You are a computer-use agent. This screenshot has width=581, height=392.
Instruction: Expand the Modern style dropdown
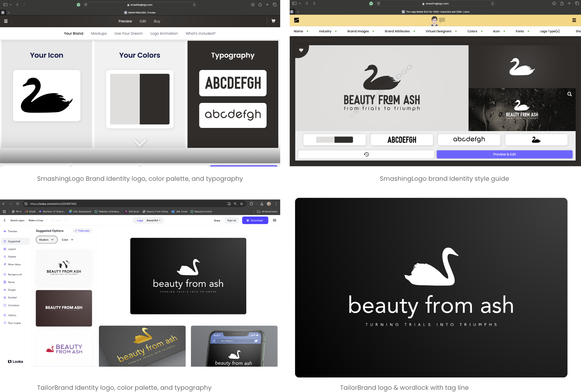tap(47, 240)
